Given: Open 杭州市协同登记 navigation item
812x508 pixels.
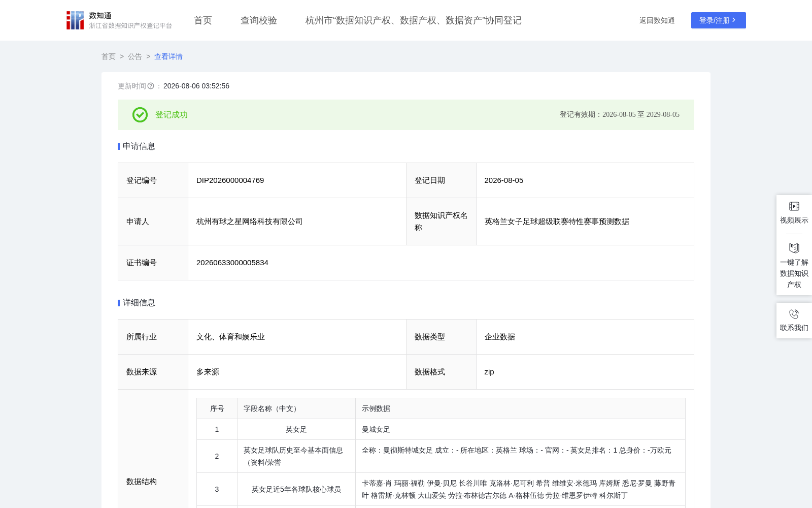Looking at the screenshot, I should pos(414,20).
